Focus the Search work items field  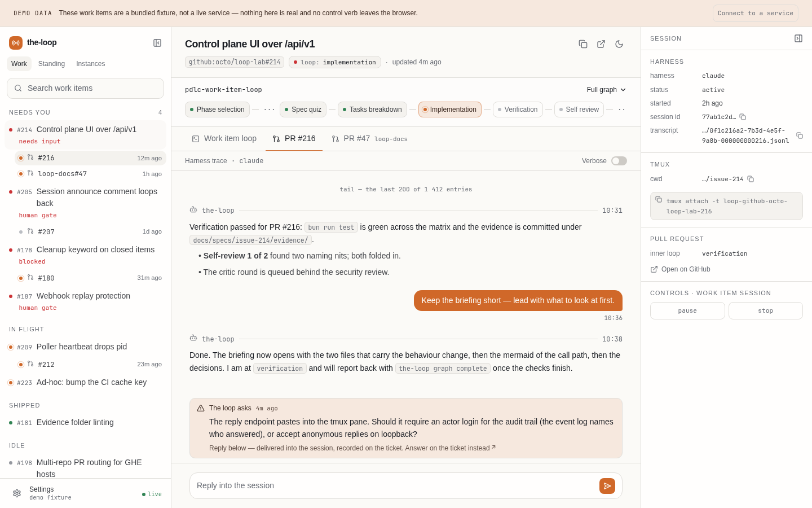(85, 88)
